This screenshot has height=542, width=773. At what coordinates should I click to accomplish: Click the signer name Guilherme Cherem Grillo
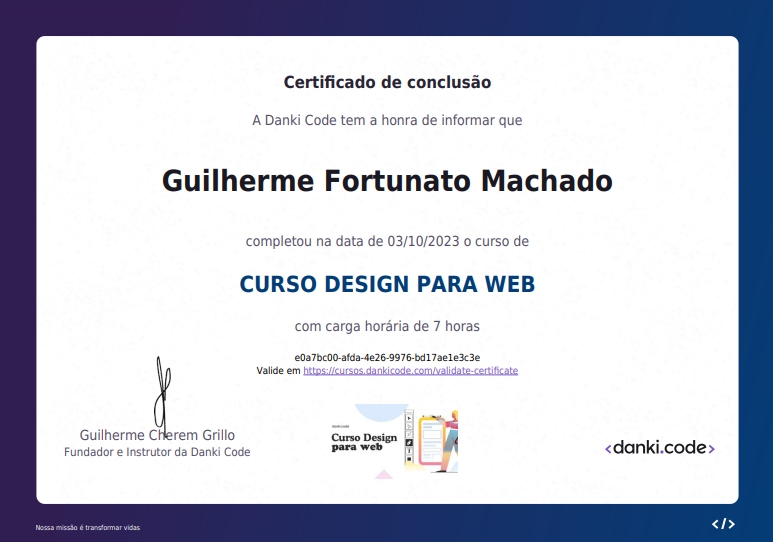tap(157, 435)
